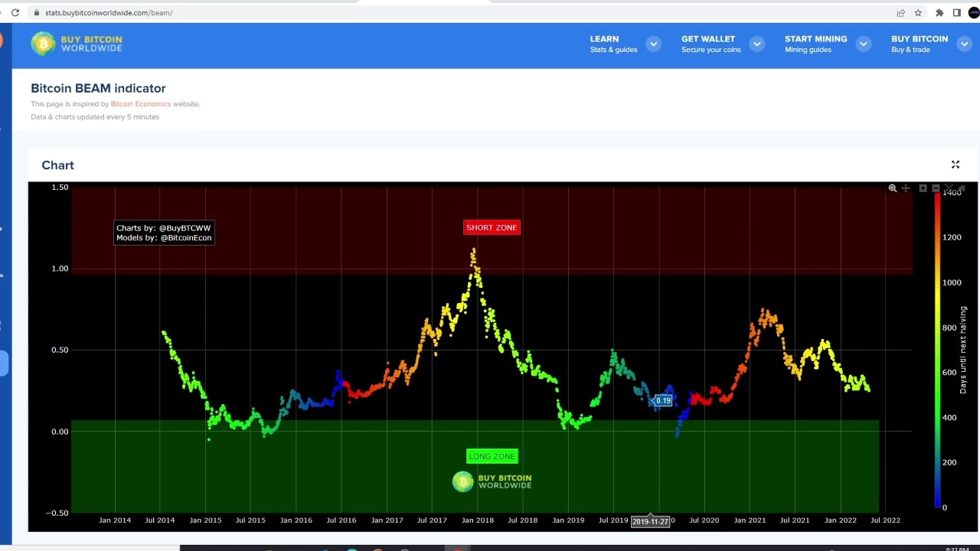The image size is (980, 551).
Task: Click the chart zoom out minus button
Action: [x=936, y=188]
